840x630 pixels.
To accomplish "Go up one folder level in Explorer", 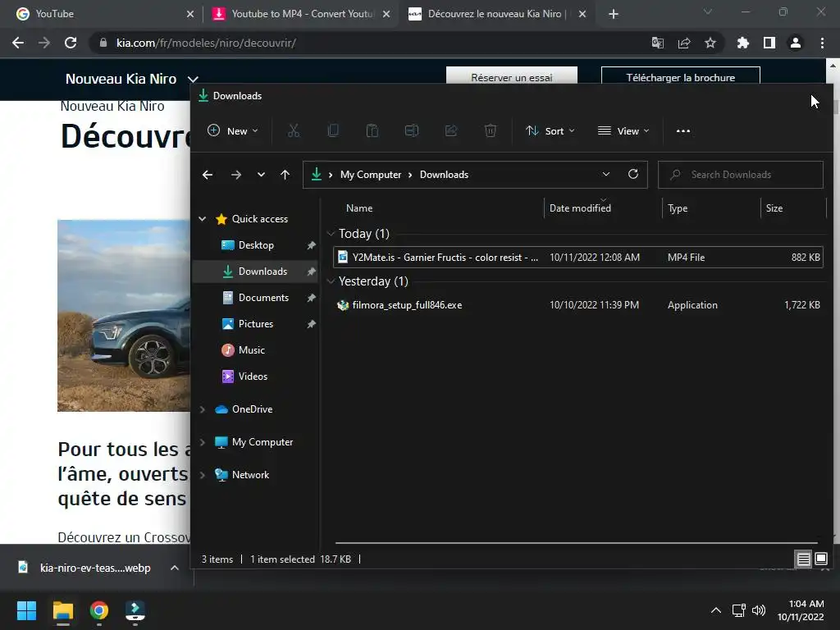I will pyautogui.click(x=285, y=175).
